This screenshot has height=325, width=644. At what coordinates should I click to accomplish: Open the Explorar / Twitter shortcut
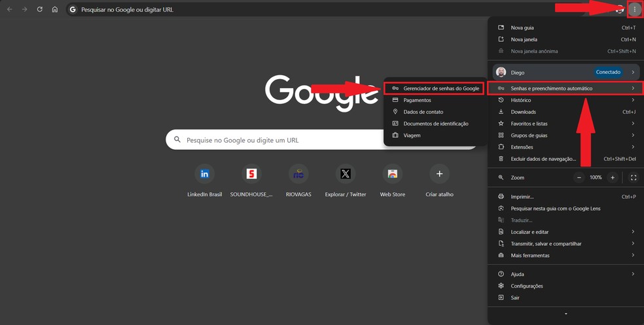[346, 180]
